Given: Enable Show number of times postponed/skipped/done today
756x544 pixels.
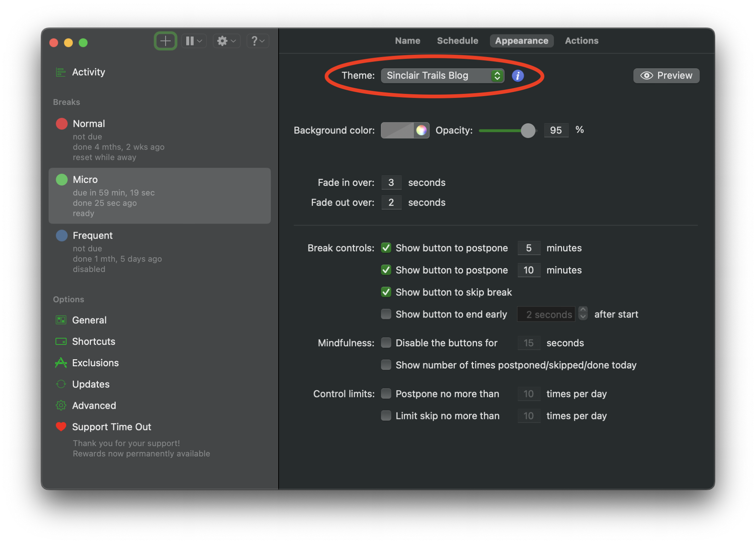Looking at the screenshot, I should (386, 365).
